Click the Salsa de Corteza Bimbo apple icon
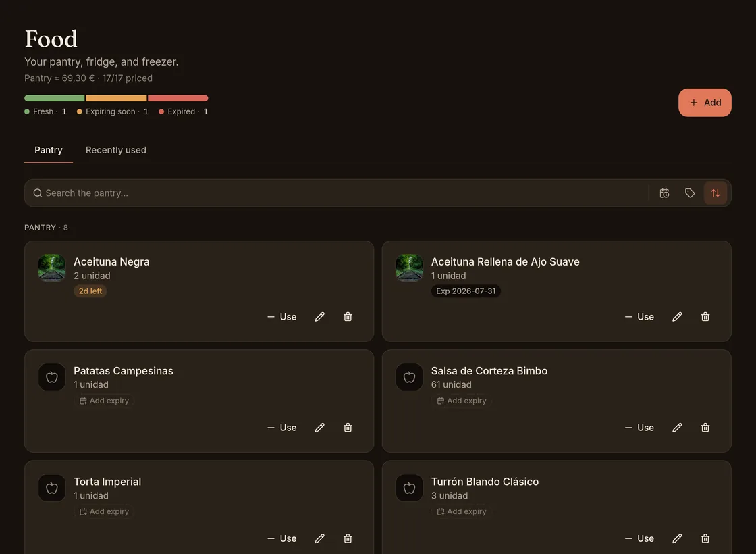 tap(409, 377)
